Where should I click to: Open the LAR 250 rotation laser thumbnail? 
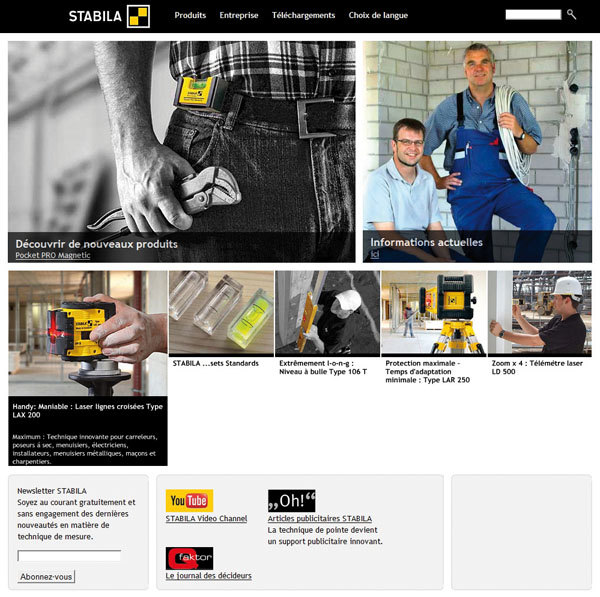pyautogui.click(x=434, y=313)
